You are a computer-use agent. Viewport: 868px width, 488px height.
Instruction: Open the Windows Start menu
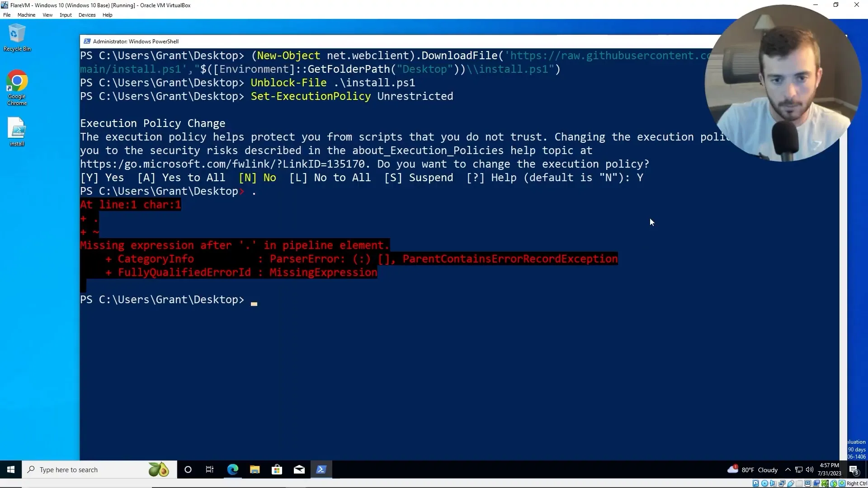click(x=11, y=469)
